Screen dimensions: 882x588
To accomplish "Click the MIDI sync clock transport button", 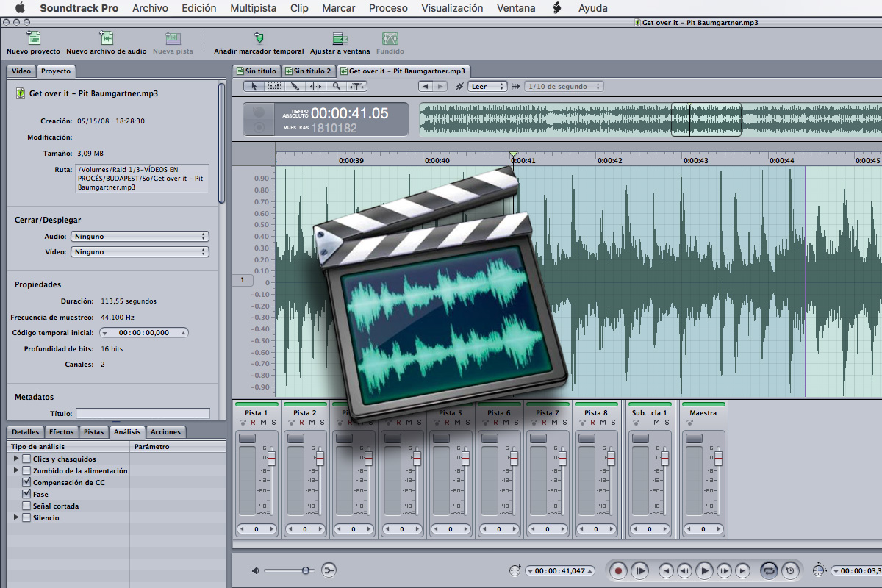I will point(789,570).
